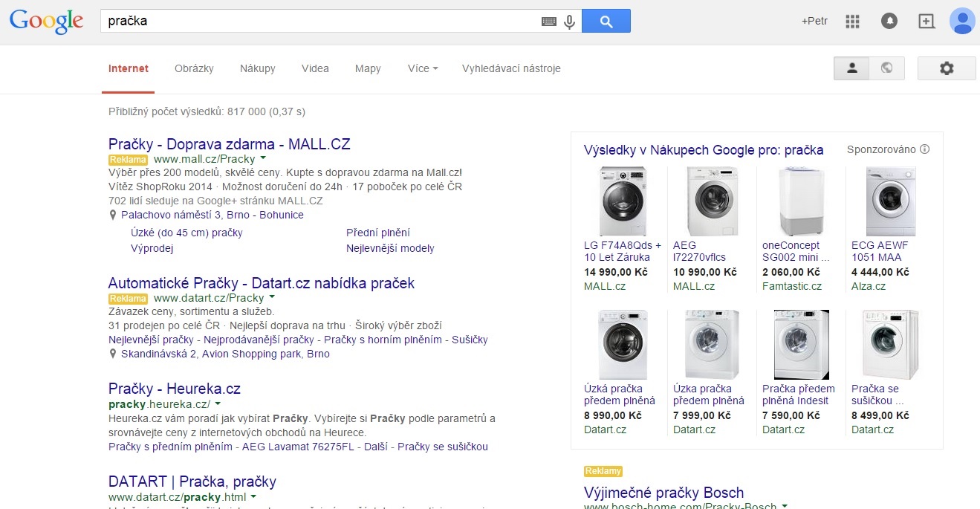The width and height of the screenshot is (980, 509).
Task: Open the ECG AEWF 1051 MAA product title
Action: tap(880, 251)
